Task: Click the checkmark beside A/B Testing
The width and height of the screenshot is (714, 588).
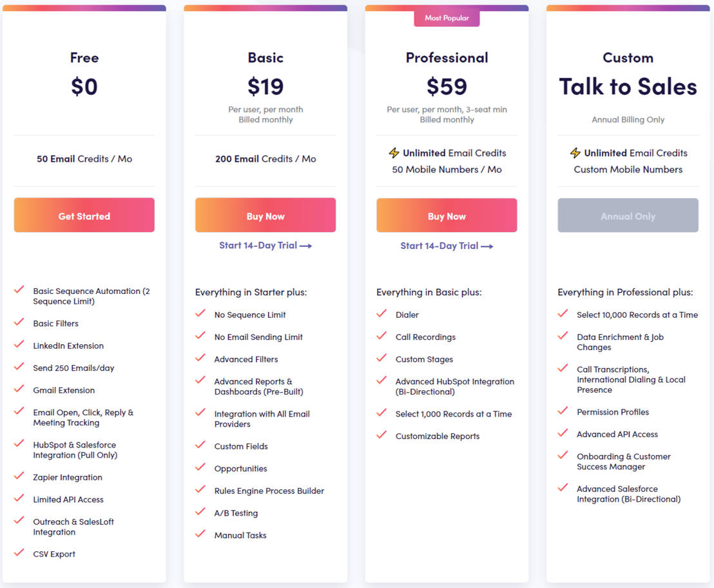Action: point(200,513)
